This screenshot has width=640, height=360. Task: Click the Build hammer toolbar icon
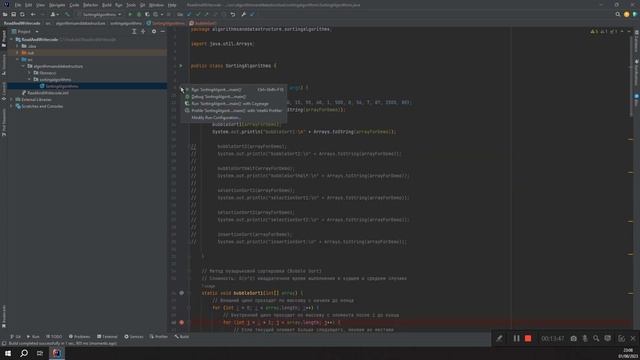click(x=67, y=14)
